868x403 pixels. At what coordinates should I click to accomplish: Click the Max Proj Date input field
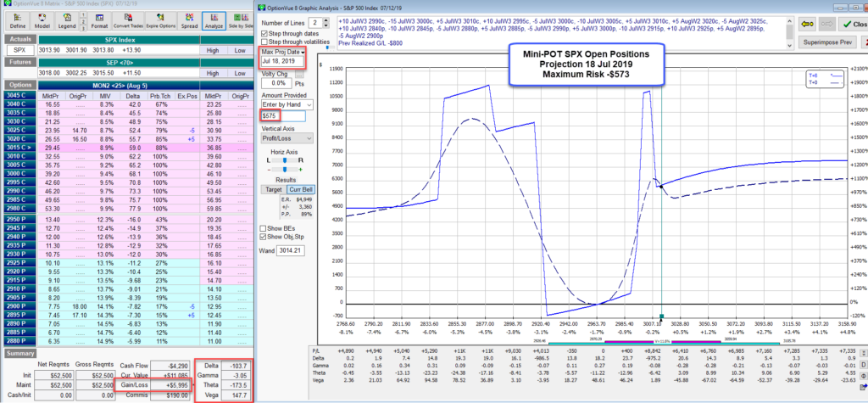(x=281, y=60)
